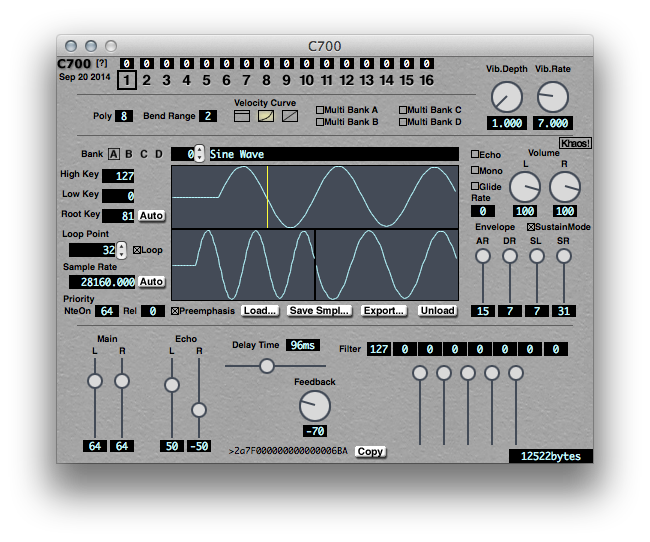Disable the Preemphasis checkbox

point(175,311)
